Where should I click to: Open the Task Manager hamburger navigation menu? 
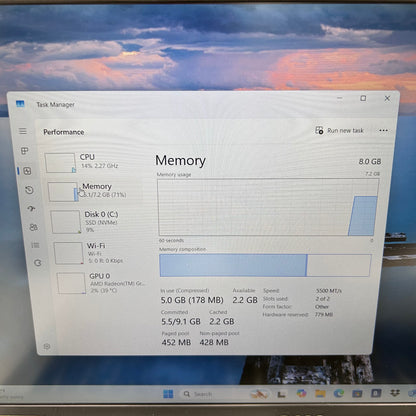click(23, 131)
